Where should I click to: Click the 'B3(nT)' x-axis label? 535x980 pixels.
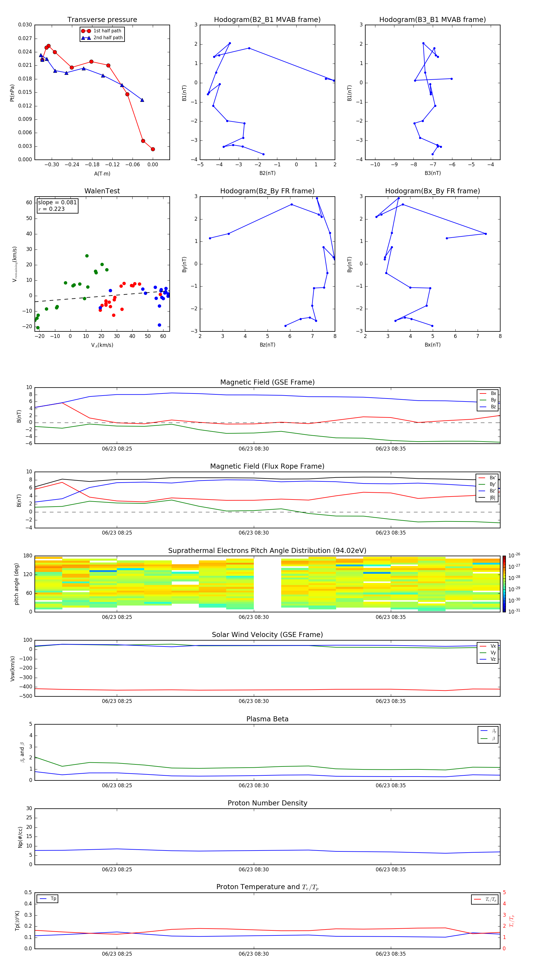pos(432,173)
